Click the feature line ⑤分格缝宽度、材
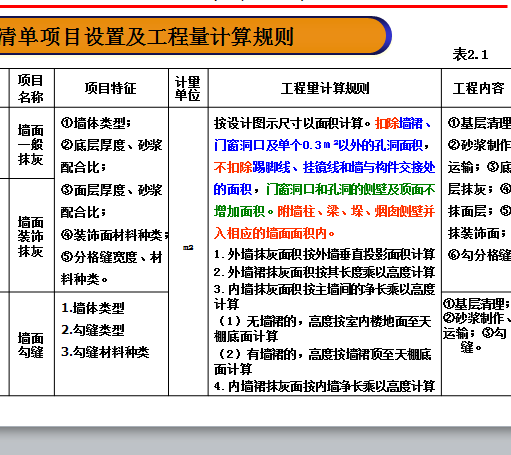The height and width of the screenshot is (455, 511). 112,257
